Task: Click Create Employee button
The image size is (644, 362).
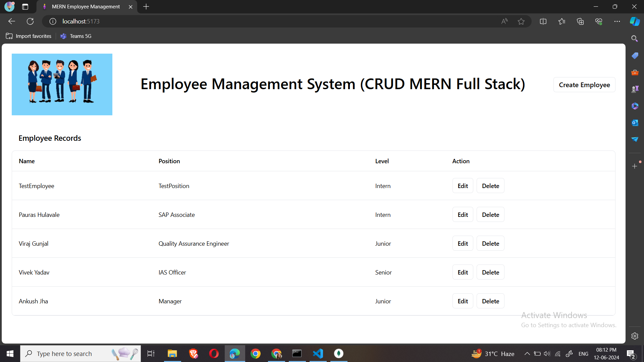Action: tap(584, 85)
